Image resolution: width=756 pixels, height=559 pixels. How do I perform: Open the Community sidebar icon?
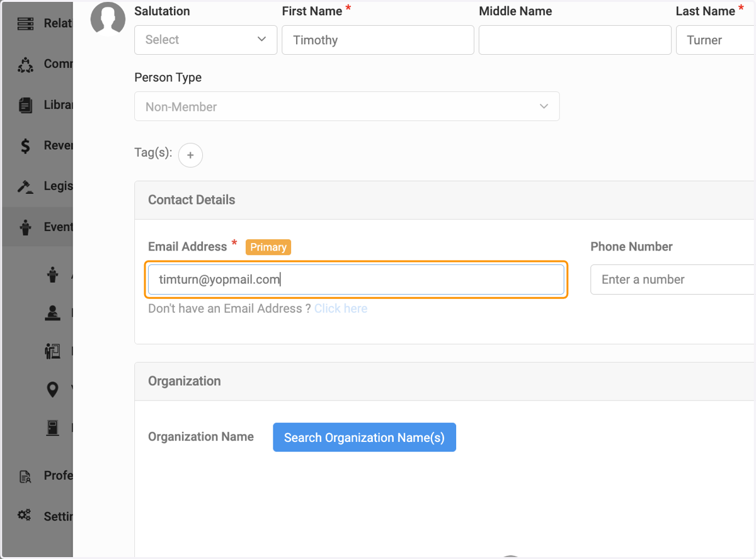25,64
